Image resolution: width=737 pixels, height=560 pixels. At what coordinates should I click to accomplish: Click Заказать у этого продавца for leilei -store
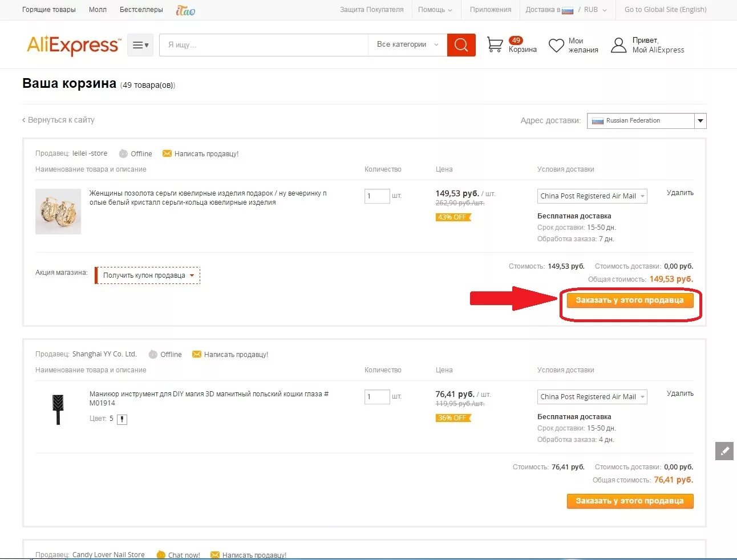(630, 301)
